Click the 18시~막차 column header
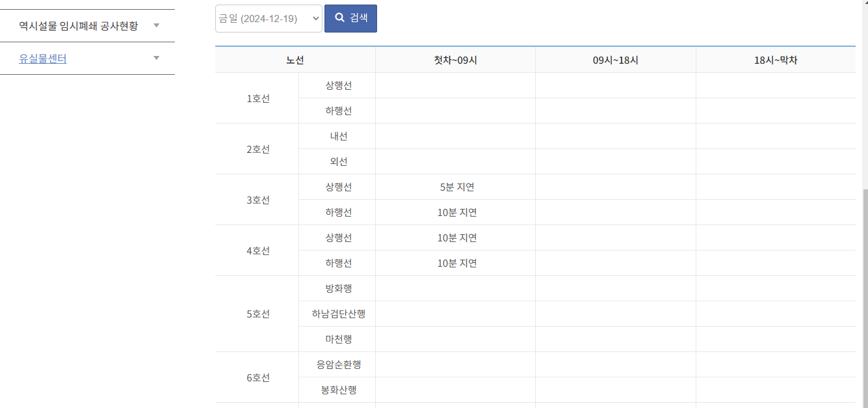 tap(776, 60)
